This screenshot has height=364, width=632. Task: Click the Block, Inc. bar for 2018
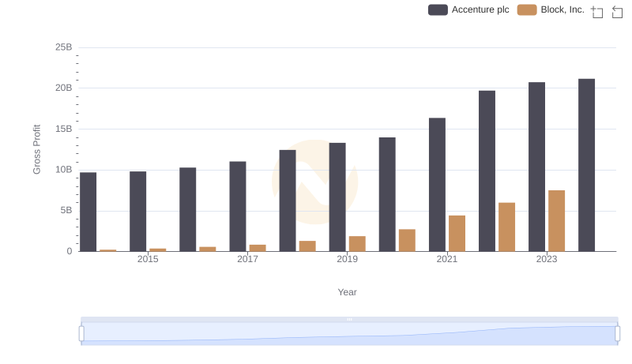[x=307, y=246]
